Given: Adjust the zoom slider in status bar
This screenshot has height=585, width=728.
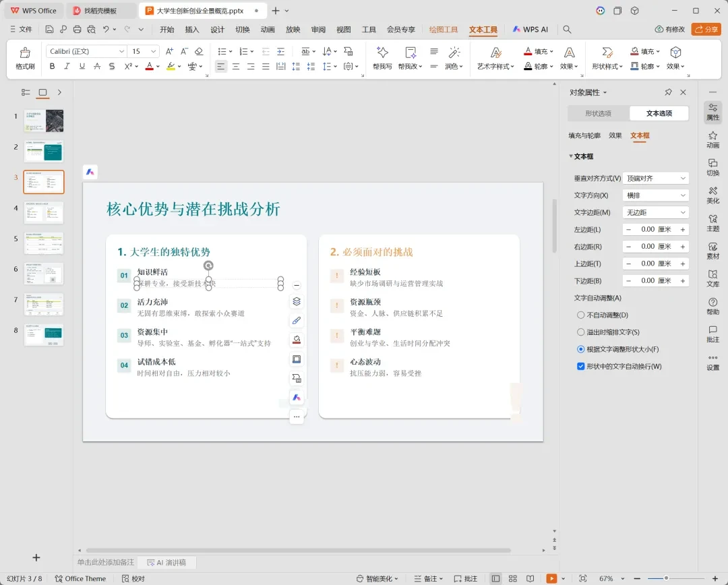Looking at the screenshot, I should click(665, 578).
